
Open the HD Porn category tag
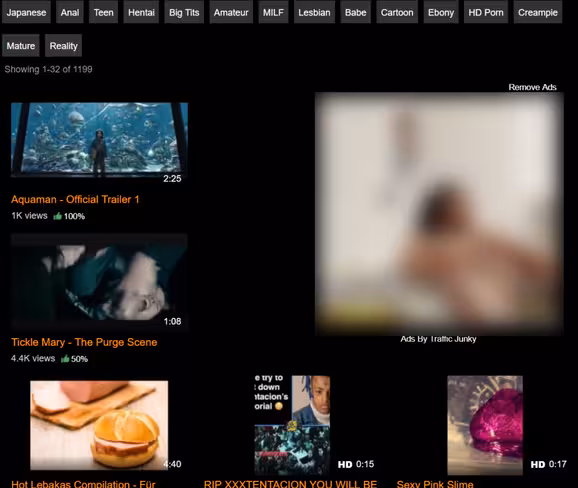486,12
